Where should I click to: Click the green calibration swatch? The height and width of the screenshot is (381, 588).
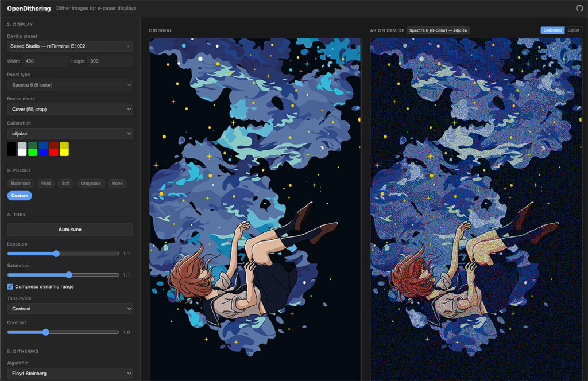click(33, 149)
